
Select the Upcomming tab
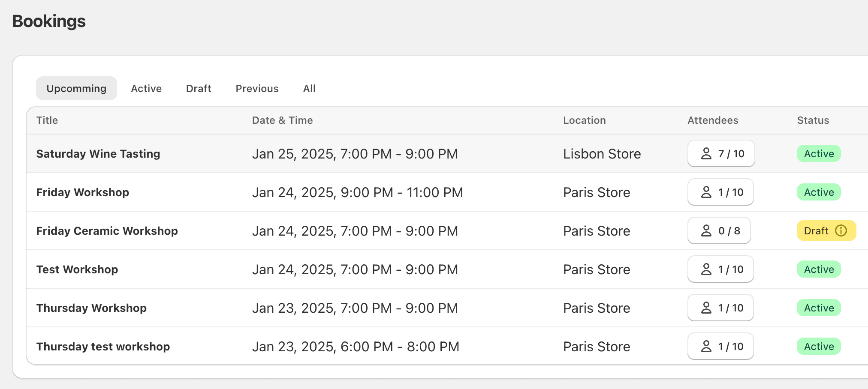[x=76, y=88]
